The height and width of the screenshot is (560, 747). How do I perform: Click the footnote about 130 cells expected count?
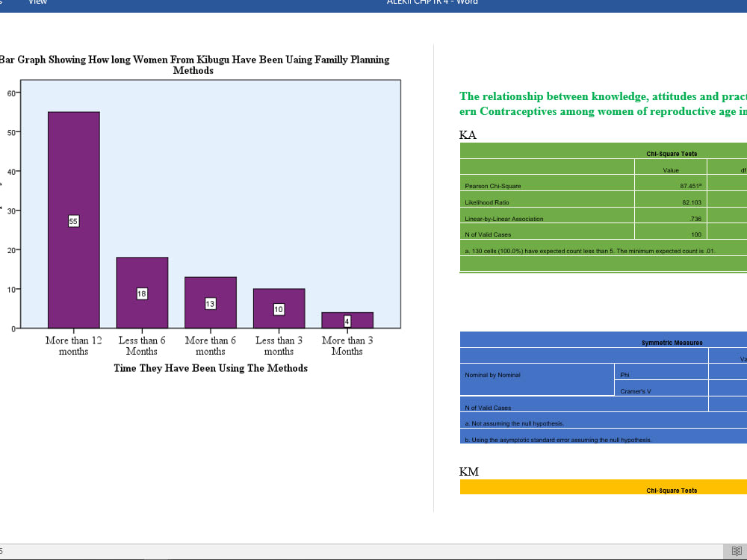click(x=590, y=251)
